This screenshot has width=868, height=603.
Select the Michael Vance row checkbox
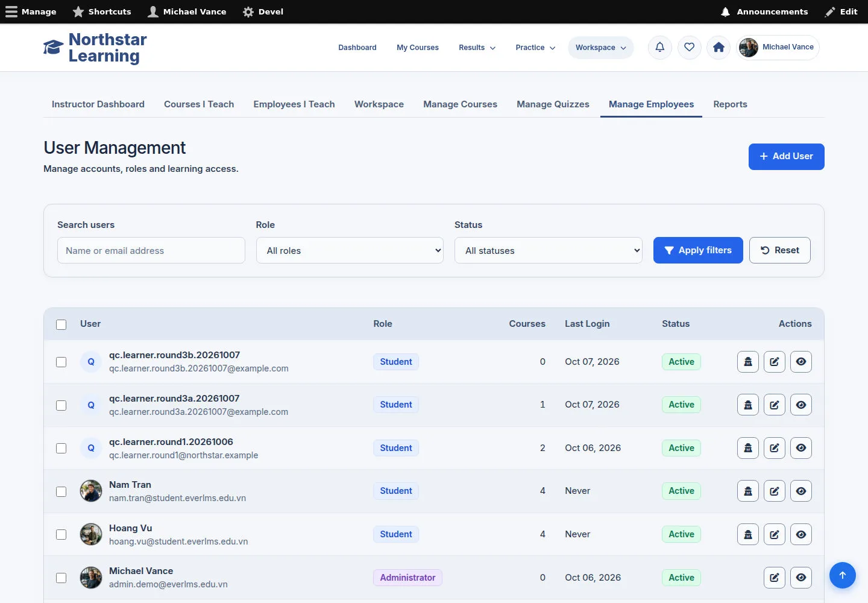point(61,578)
